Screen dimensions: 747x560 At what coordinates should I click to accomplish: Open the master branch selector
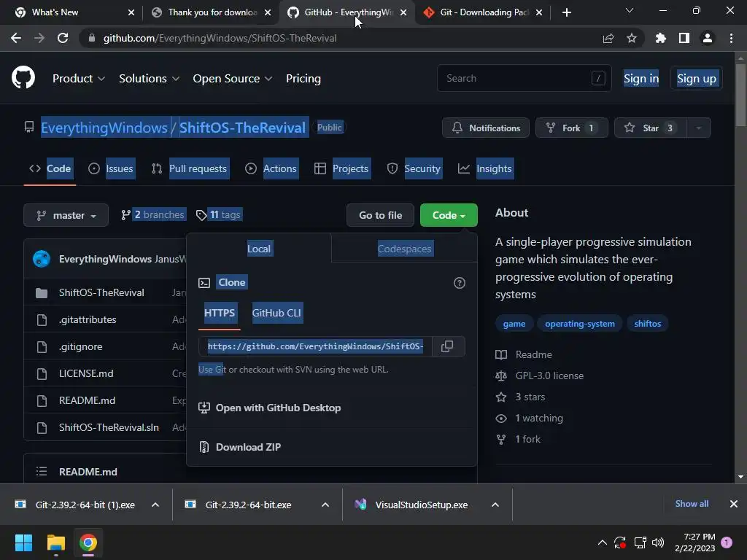(66, 215)
